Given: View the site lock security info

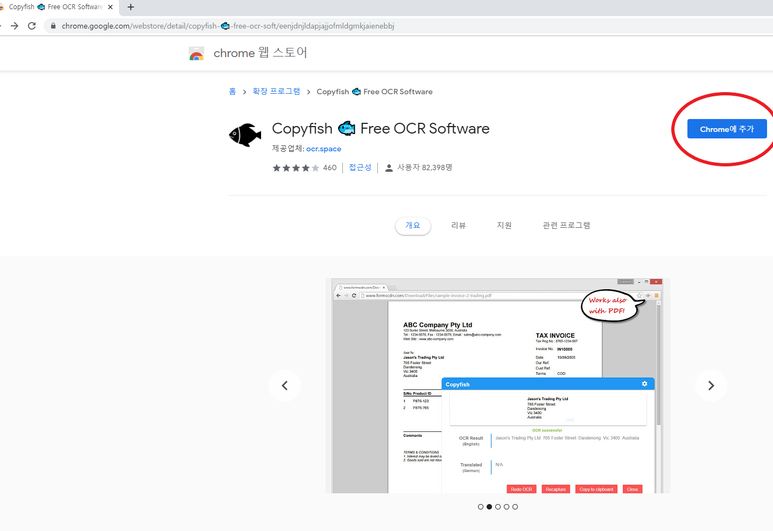Looking at the screenshot, I should click(53, 26).
